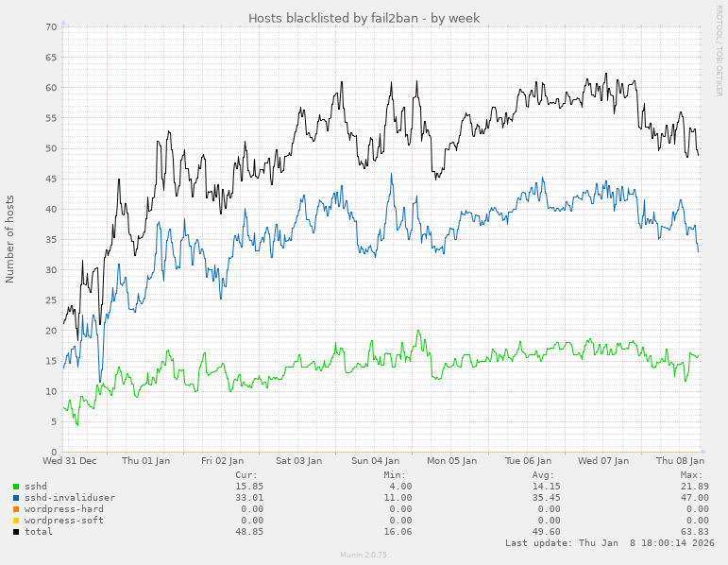
Task: Click the 'Last update' timestamp text
Action: 609,543
